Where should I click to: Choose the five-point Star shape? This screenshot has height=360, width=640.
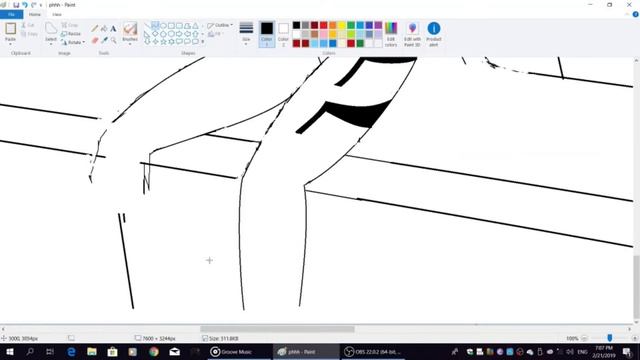coord(163,42)
